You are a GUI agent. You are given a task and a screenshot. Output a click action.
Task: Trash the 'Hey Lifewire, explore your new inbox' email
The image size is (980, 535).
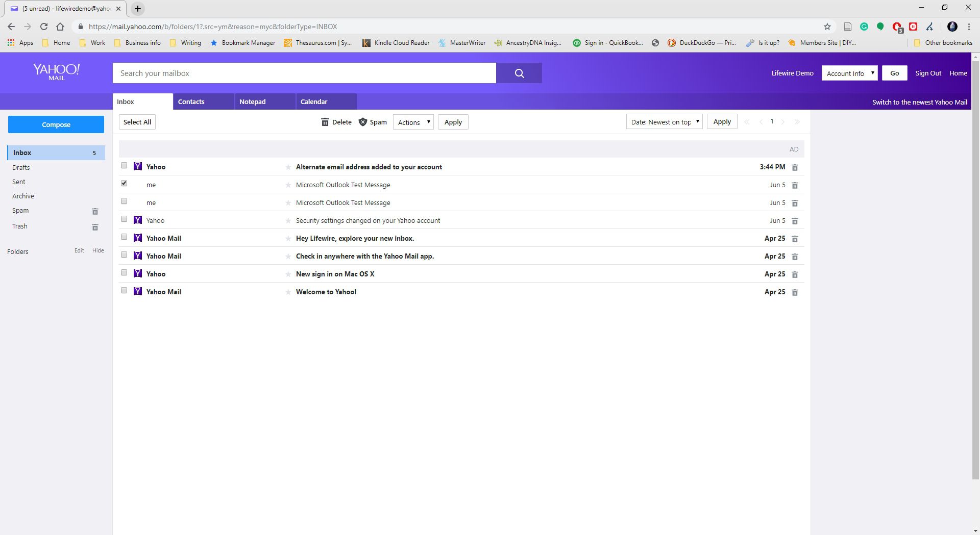(795, 239)
